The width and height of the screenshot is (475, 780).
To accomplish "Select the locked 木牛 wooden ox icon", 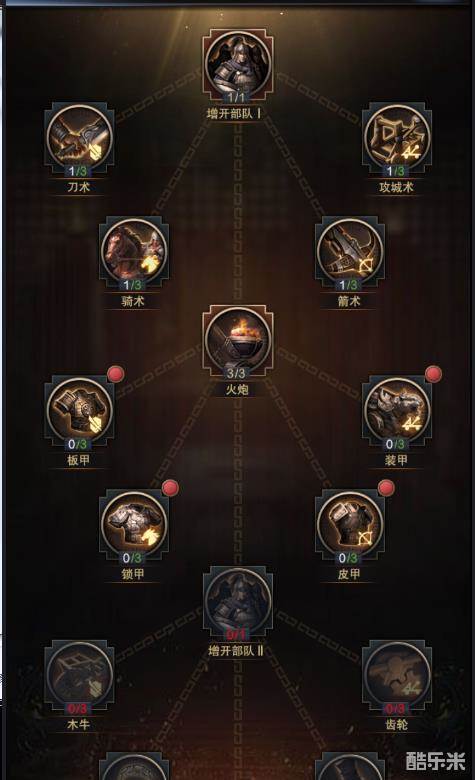I will tap(80, 677).
